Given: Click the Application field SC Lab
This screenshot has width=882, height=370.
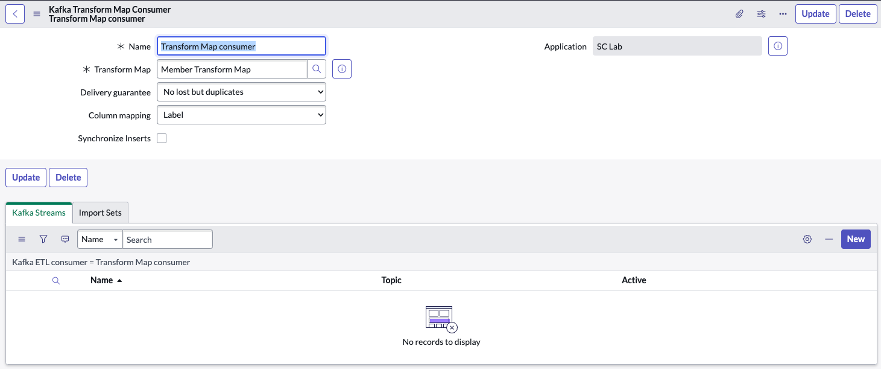Looking at the screenshot, I should (677, 47).
